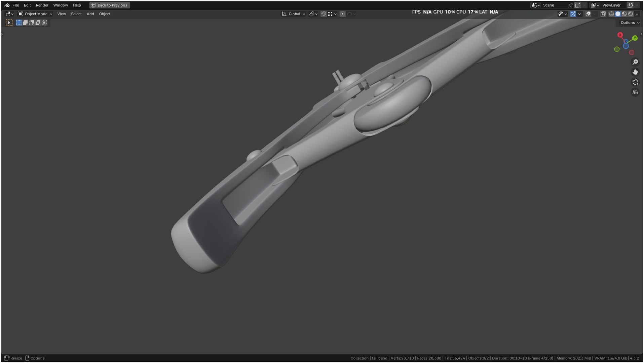Toggle X-Ray view

(603, 14)
